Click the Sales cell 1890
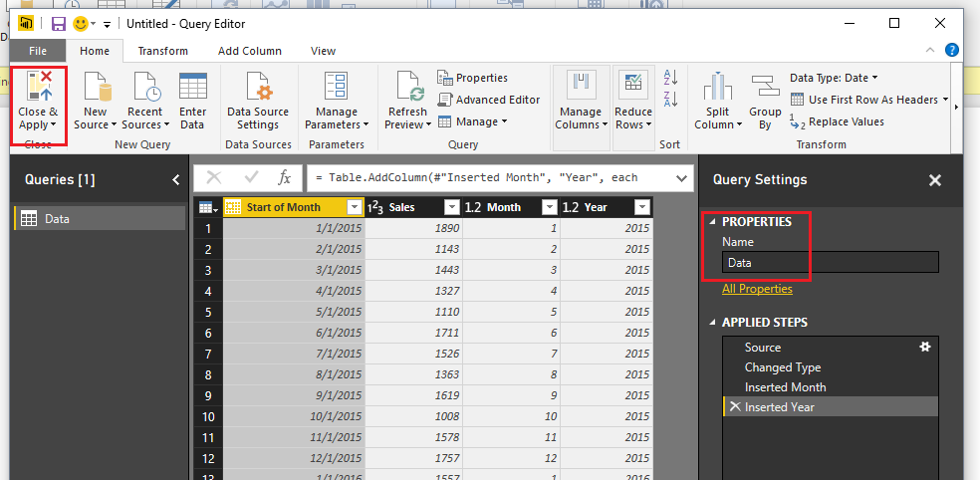 click(x=413, y=228)
